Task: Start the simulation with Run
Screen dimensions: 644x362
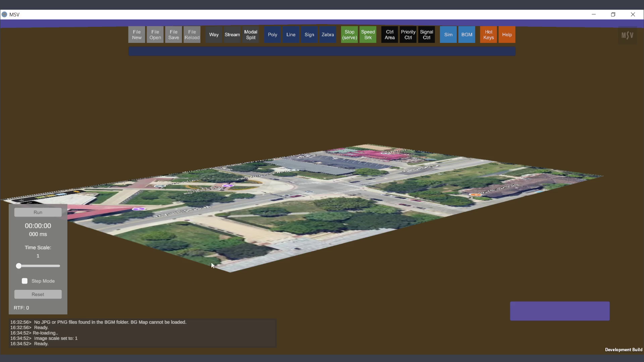Action: pyautogui.click(x=38, y=212)
